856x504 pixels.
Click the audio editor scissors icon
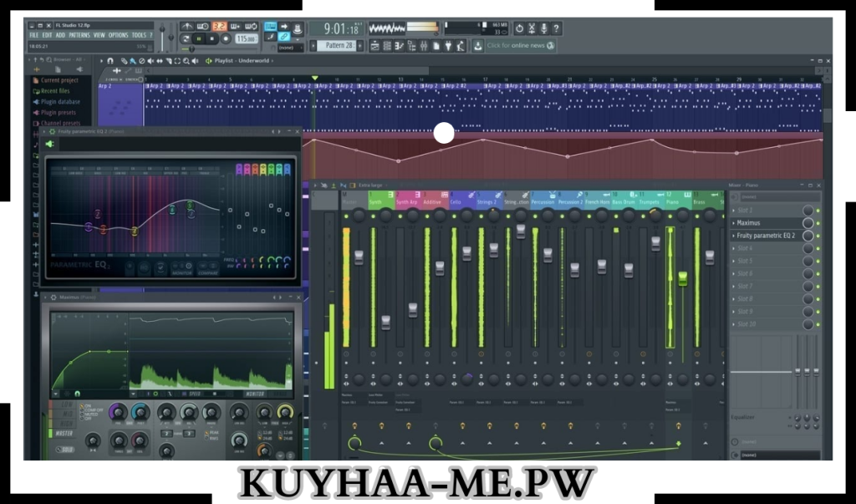tap(531, 28)
